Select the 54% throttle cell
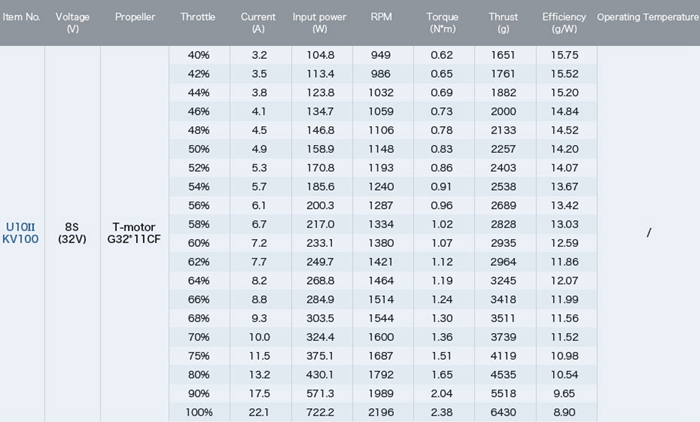Image resolution: width=700 pixels, height=422 pixels. tap(199, 187)
